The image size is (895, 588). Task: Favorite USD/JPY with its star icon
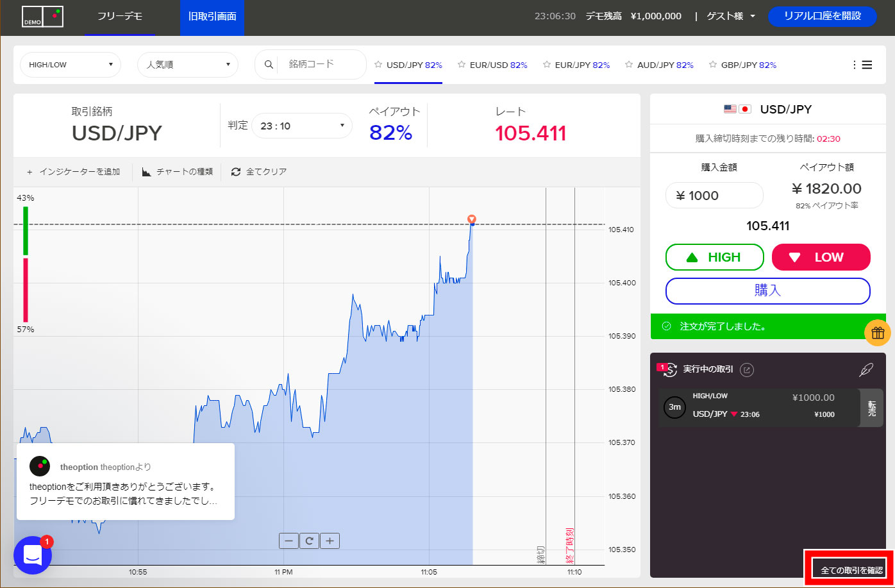point(378,65)
